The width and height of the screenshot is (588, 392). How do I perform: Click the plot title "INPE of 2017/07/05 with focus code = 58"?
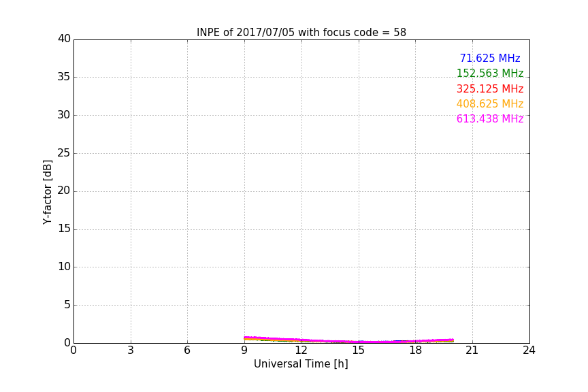click(301, 33)
